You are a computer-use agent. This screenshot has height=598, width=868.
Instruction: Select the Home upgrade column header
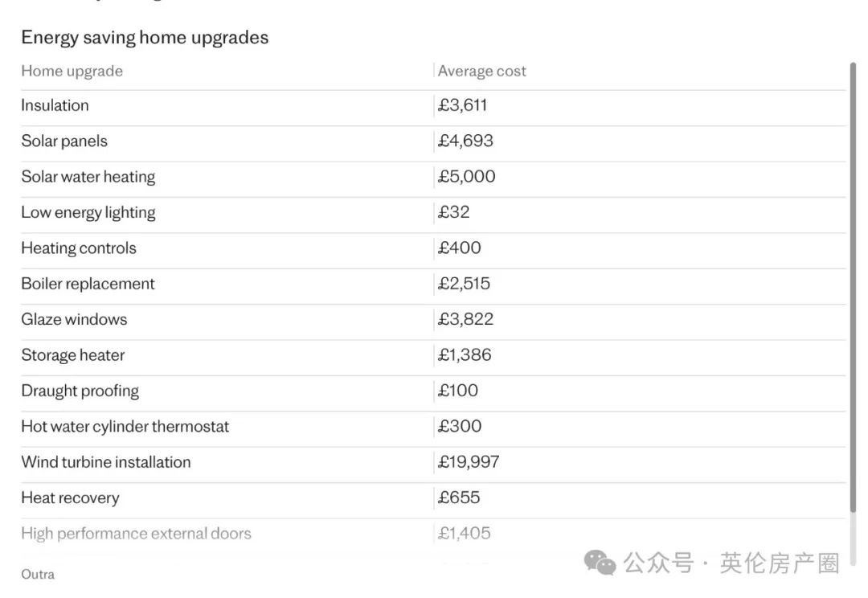(72, 71)
